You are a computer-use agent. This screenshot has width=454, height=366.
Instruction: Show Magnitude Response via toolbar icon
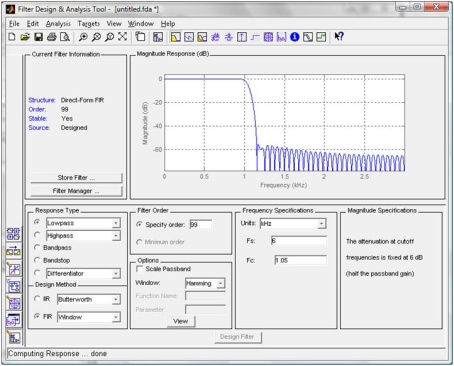tap(176, 37)
